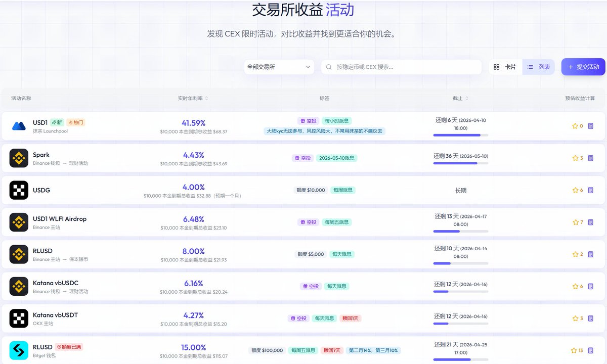Click the 新 badge beside USD1
Image resolution: width=607 pixels, height=364 pixels.
[57, 122]
